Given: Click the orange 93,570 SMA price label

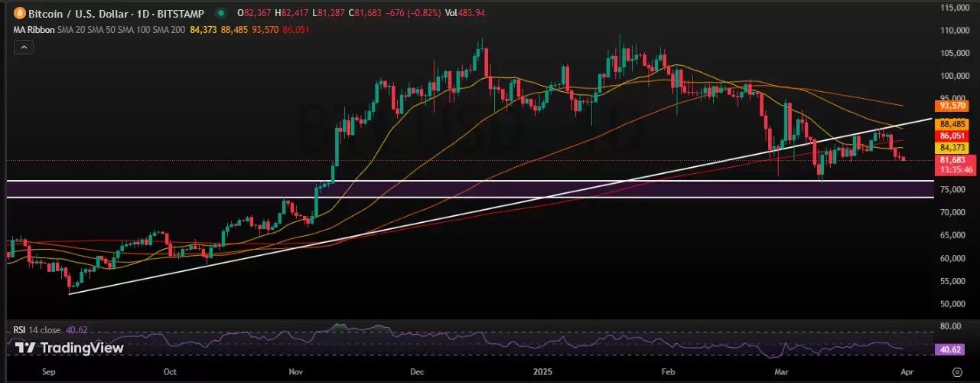Looking at the screenshot, I should tap(953, 106).
